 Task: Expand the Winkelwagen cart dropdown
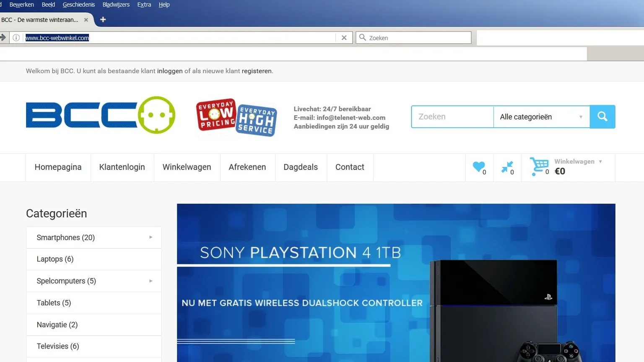pyautogui.click(x=600, y=162)
